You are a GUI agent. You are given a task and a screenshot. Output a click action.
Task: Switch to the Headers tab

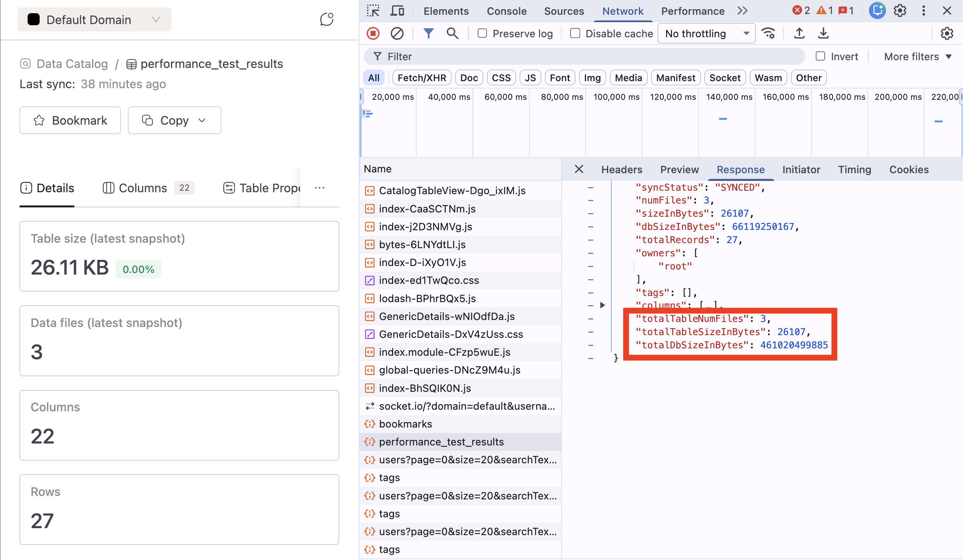pos(621,169)
